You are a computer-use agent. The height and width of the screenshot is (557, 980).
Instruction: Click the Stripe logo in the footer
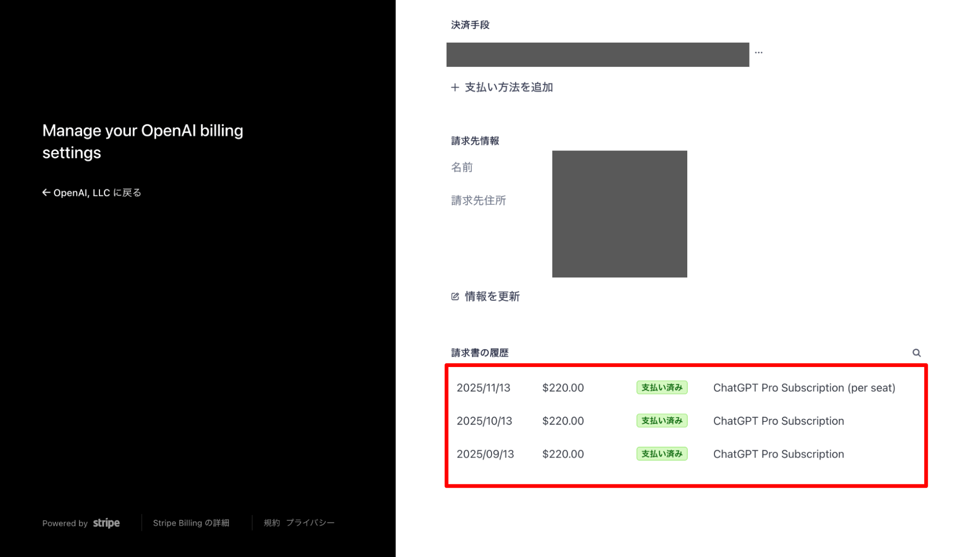[x=106, y=523]
